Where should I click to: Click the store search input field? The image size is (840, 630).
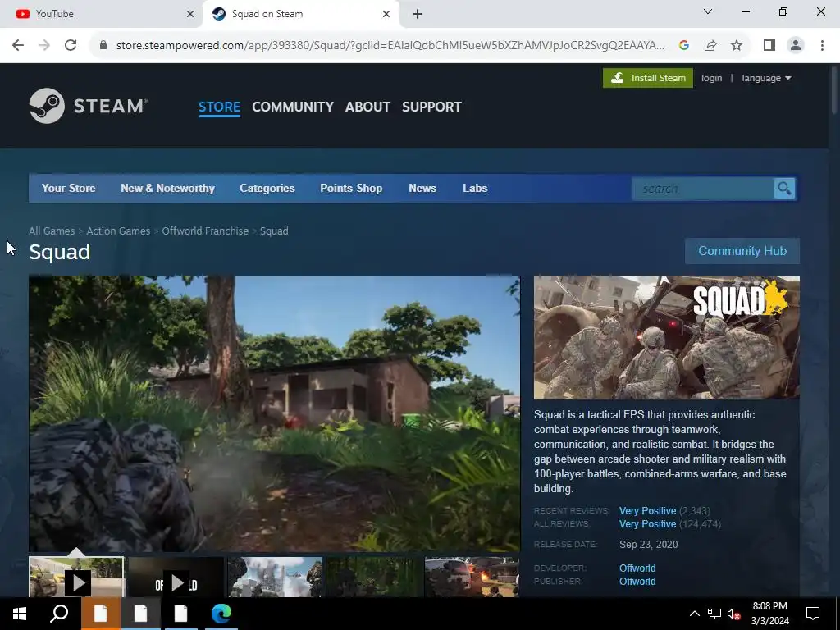click(x=703, y=189)
